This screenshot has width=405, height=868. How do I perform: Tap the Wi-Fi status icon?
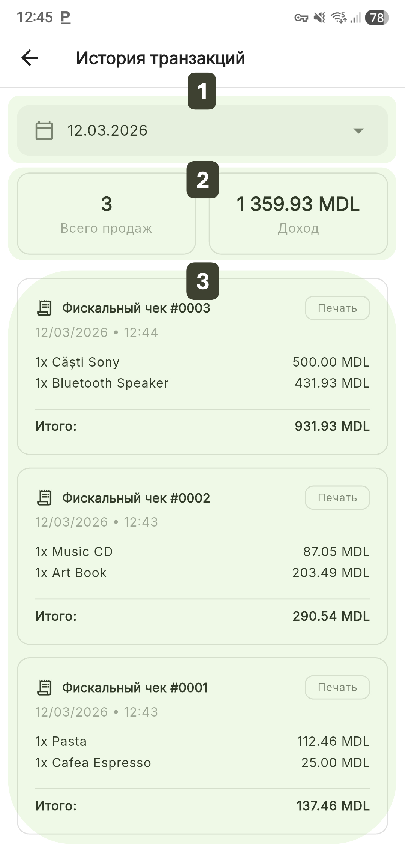click(339, 18)
